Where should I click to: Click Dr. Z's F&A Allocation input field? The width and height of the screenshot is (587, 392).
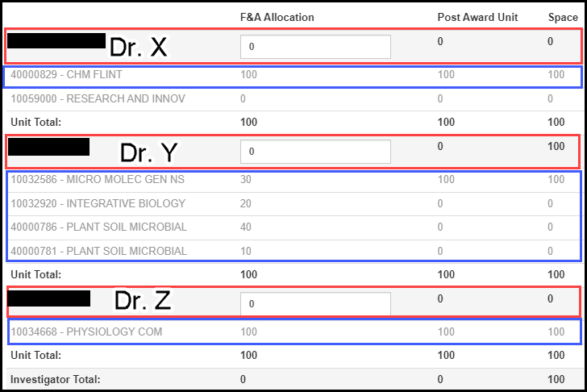click(315, 304)
